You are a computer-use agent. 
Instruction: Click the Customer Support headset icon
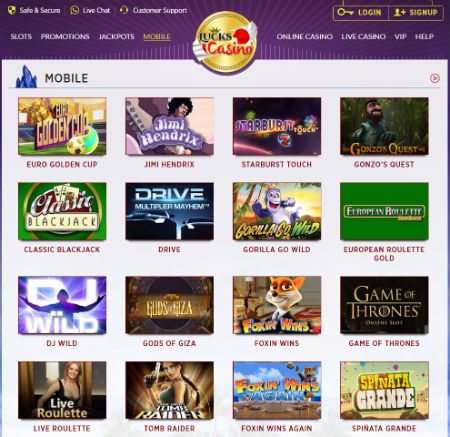pyautogui.click(x=124, y=10)
